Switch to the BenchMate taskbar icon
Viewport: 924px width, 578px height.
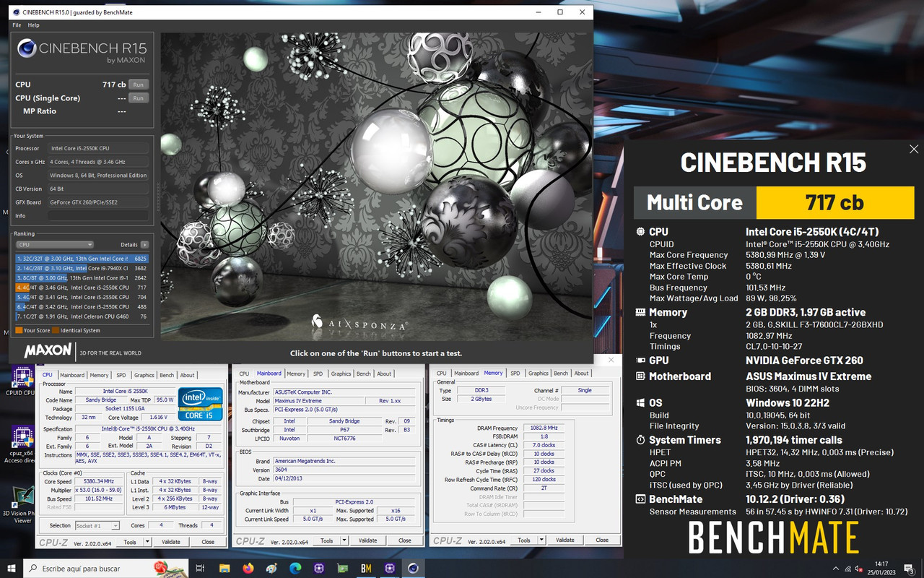366,568
